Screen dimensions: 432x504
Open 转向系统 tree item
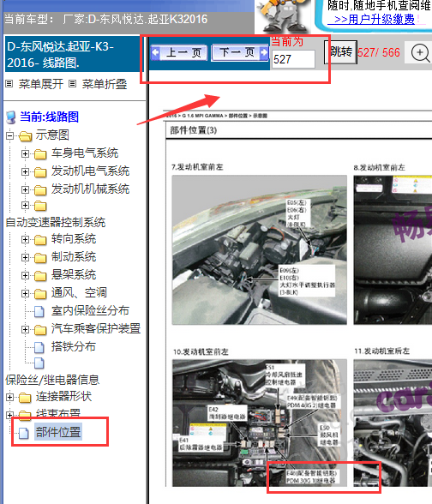(74, 239)
